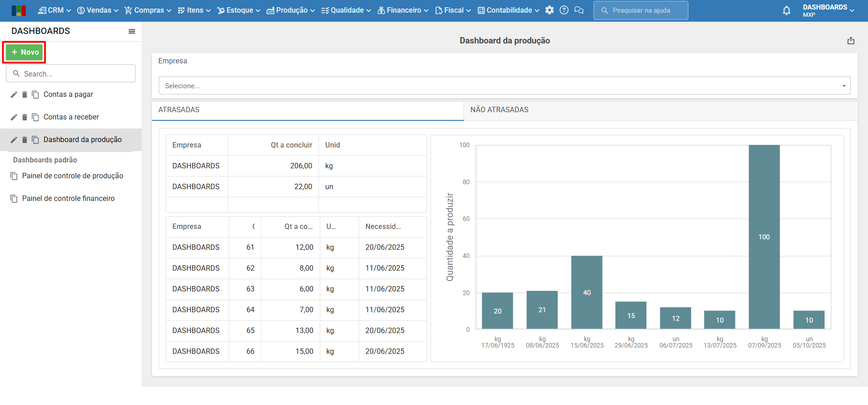Viewport: 868px width, 405px height.
Task: Click the share/export icon of dashboard
Action: (x=850, y=41)
